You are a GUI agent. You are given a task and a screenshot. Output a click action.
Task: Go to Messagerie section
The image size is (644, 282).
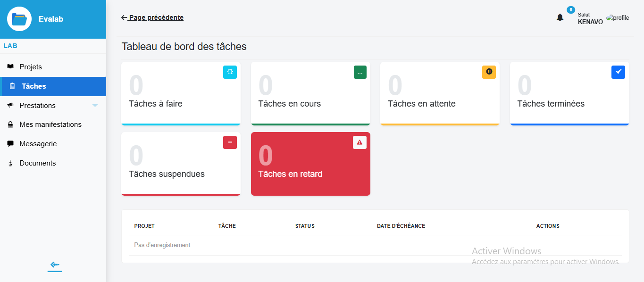coord(38,144)
